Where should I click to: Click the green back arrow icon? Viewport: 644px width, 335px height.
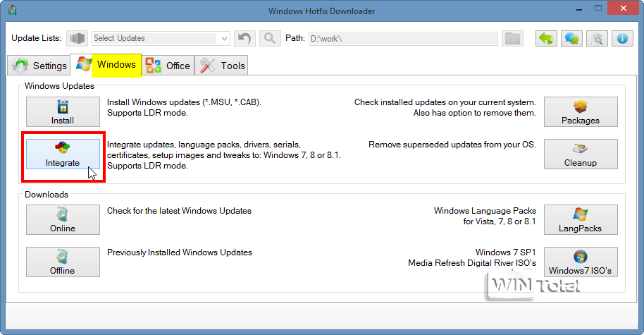pos(546,39)
